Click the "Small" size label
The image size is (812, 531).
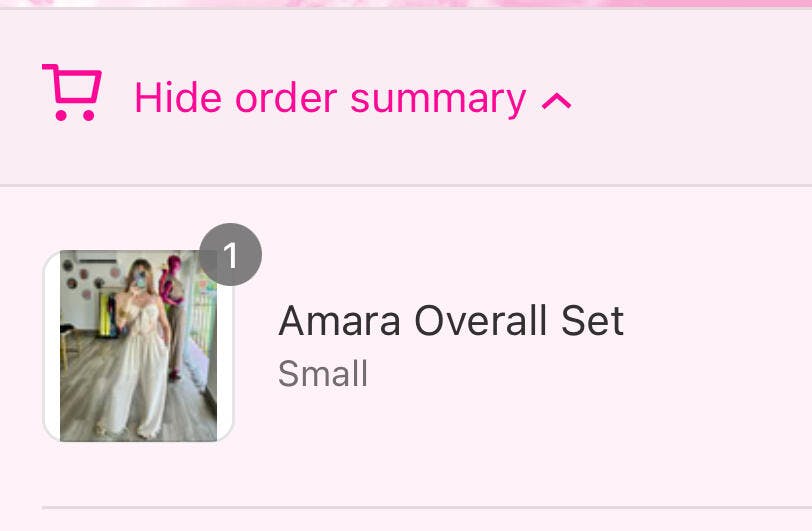(x=323, y=374)
